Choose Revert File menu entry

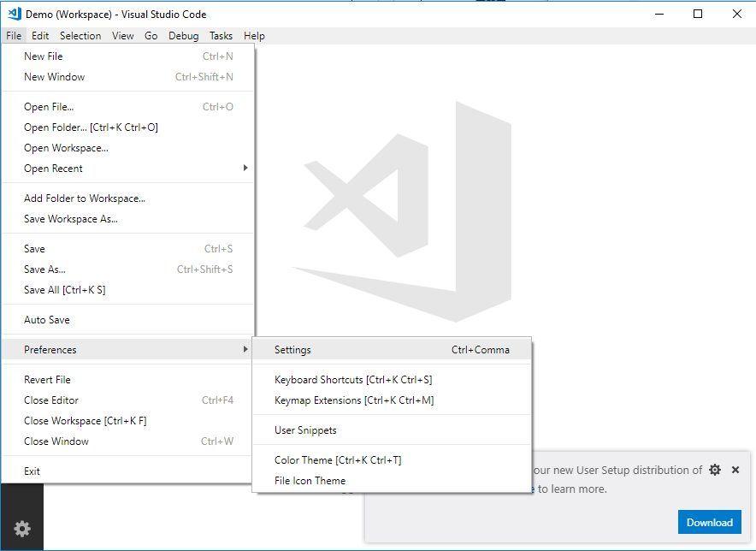(x=128, y=380)
